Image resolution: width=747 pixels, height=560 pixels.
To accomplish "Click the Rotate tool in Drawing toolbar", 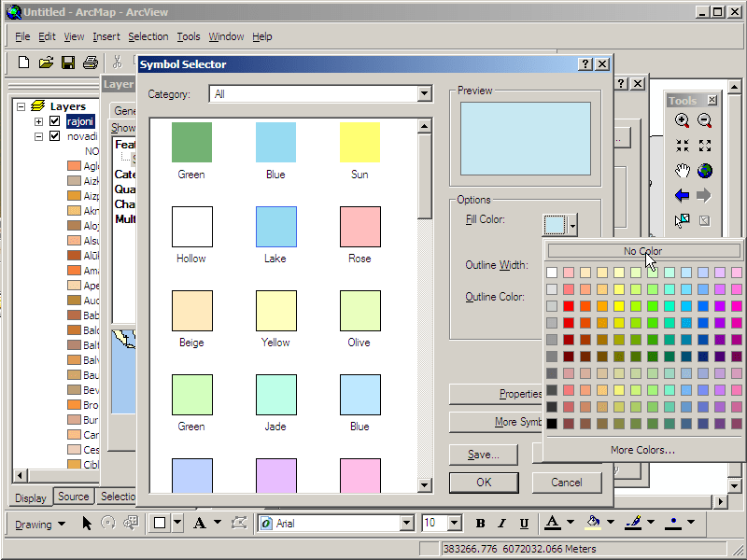I will click(x=108, y=524).
